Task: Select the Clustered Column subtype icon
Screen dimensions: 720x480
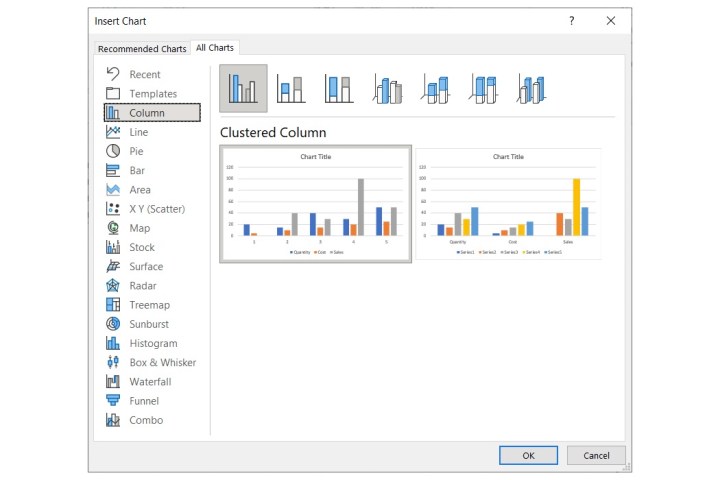Action: click(x=243, y=88)
